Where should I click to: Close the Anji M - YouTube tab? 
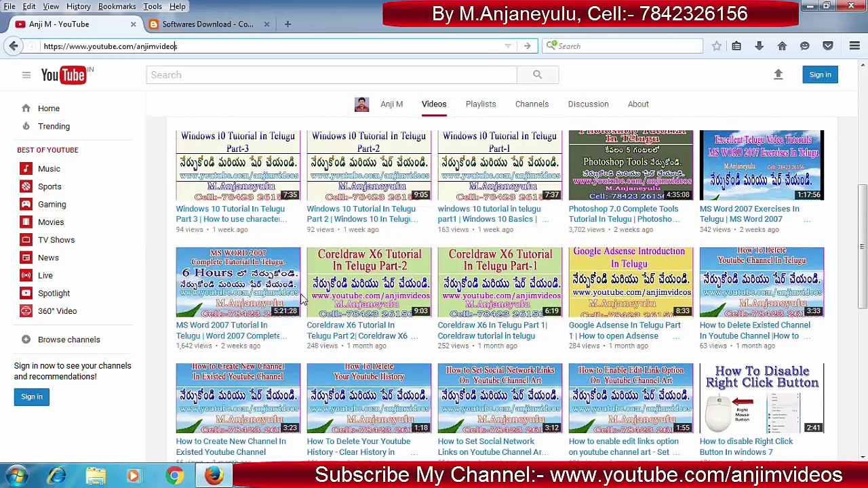click(x=133, y=24)
